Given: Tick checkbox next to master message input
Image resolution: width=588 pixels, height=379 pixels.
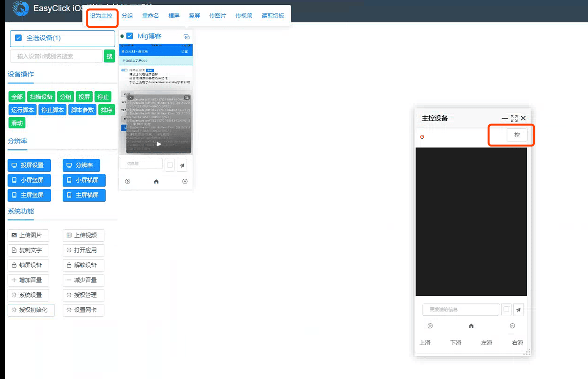Looking at the screenshot, I should tap(506, 309).
